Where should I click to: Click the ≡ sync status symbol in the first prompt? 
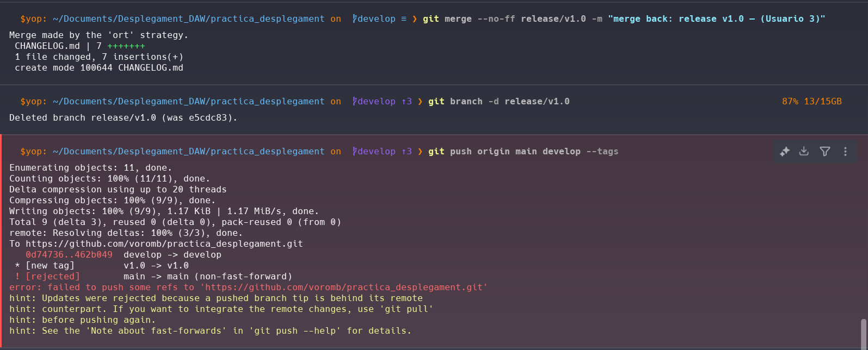(x=403, y=19)
